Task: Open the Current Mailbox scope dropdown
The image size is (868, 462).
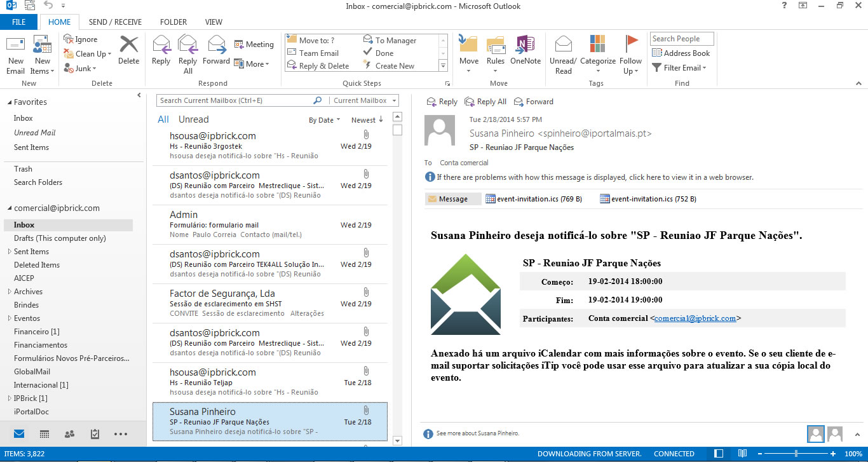Action: (364, 100)
